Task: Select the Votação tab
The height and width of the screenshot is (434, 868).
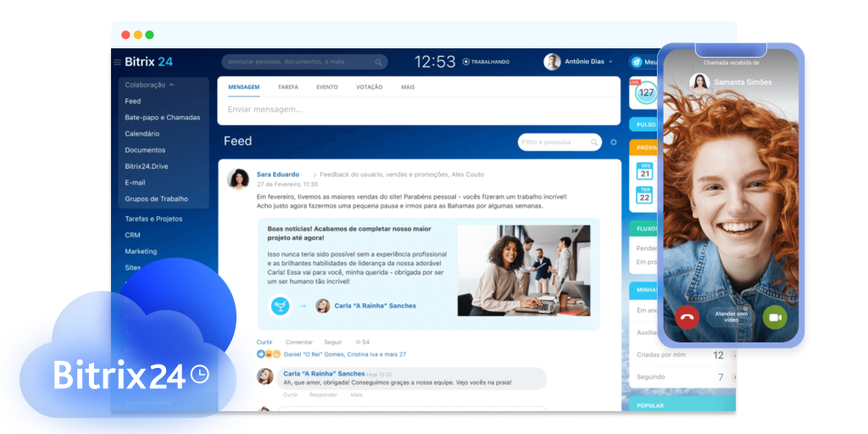Action: coord(369,87)
